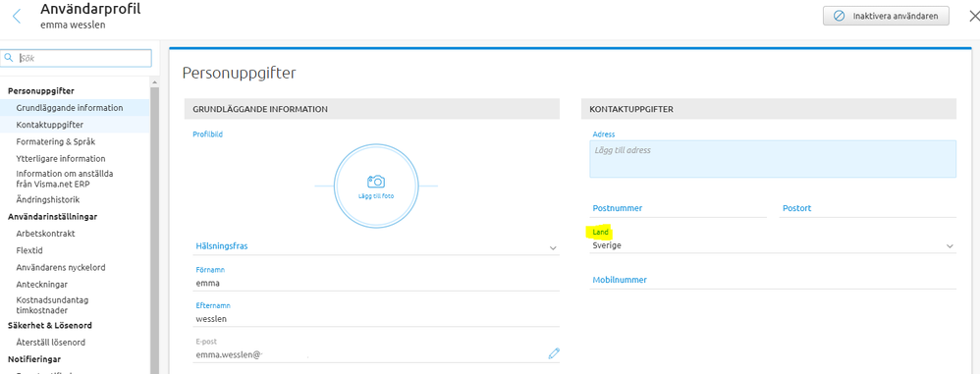This screenshot has width=980, height=374.
Task: Select the Säkerhet & Lösenord heading
Action: 50,325
